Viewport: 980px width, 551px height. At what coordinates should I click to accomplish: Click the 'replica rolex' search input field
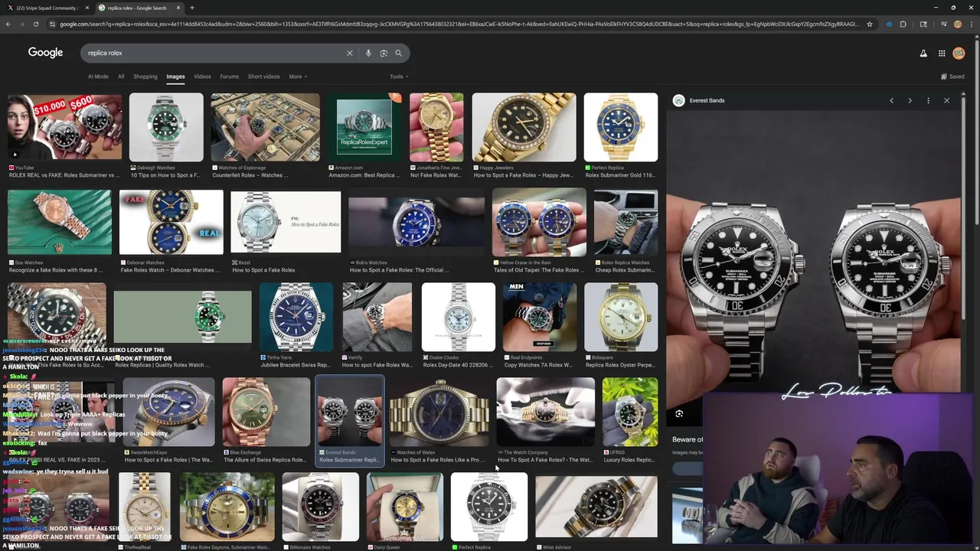(x=214, y=53)
